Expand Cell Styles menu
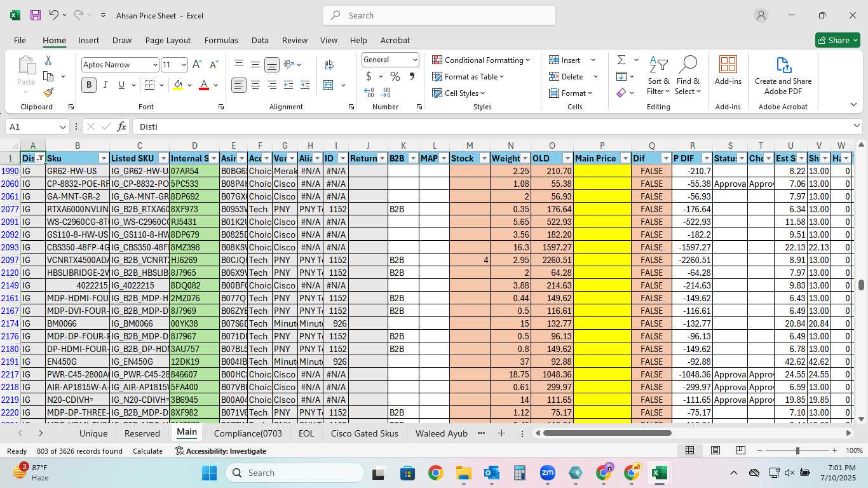868x488 pixels. [459, 93]
